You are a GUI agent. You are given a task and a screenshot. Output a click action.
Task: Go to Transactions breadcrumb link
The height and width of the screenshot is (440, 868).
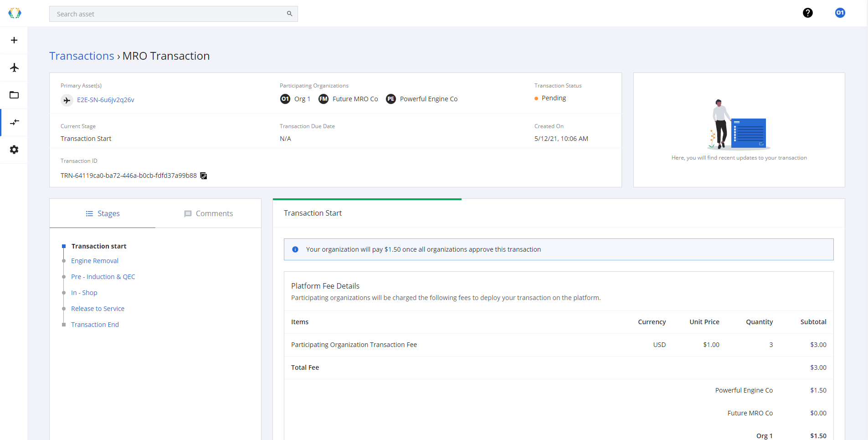pyautogui.click(x=82, y=56)
